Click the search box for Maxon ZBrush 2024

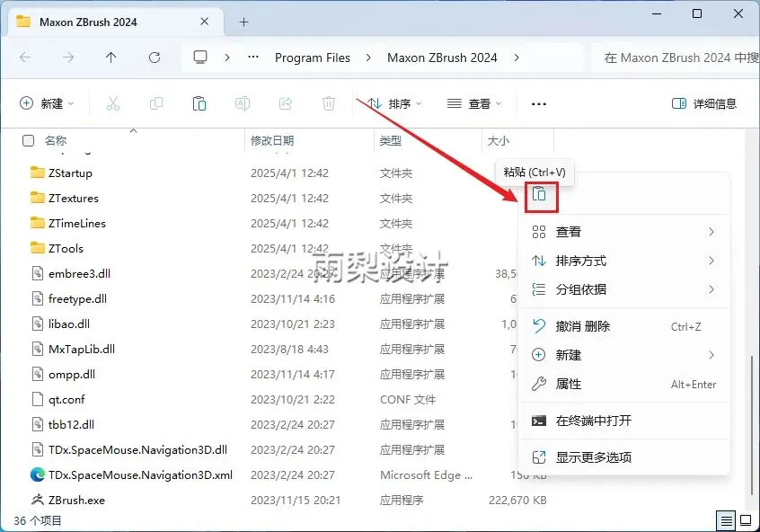pyautogui.click(x=675, y=58)
